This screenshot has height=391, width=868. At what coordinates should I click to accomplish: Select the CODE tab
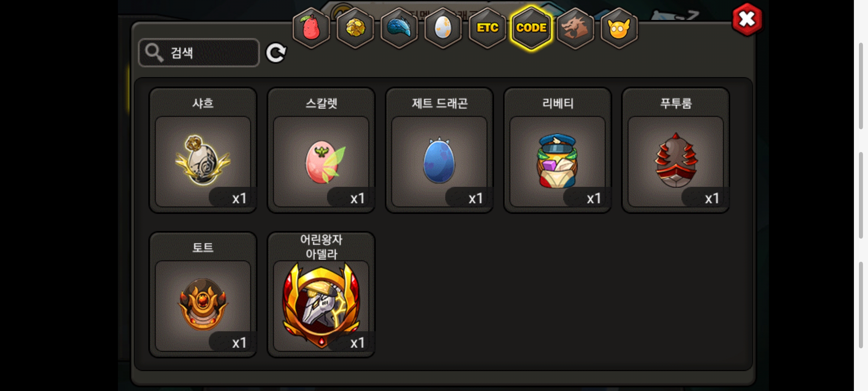pos(531,28)
